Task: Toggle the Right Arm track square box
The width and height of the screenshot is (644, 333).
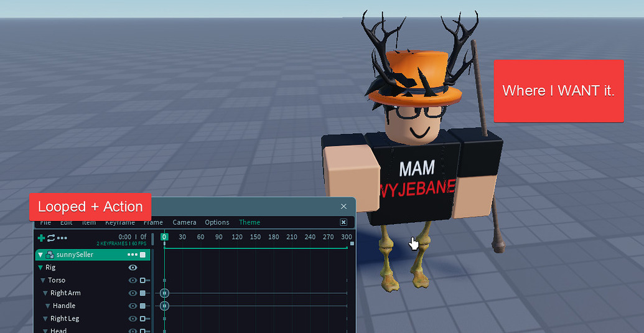Action: pyautogui.click(x=142, y=293)
